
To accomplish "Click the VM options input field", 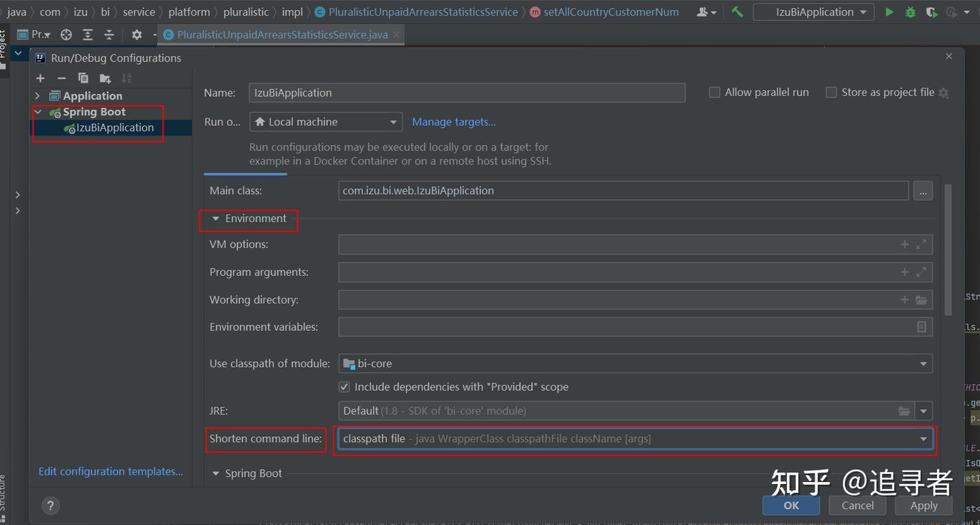I will tap(612, 244).
